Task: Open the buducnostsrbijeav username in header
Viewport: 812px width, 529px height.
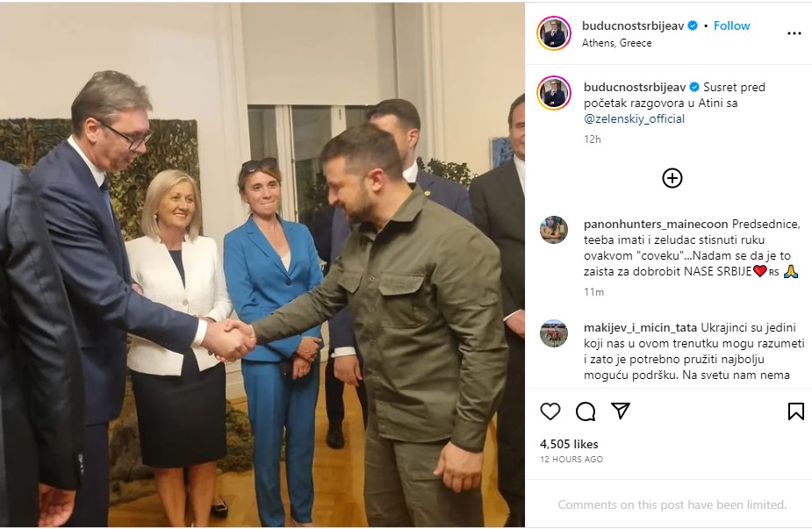Action: [x=633, y=25]
